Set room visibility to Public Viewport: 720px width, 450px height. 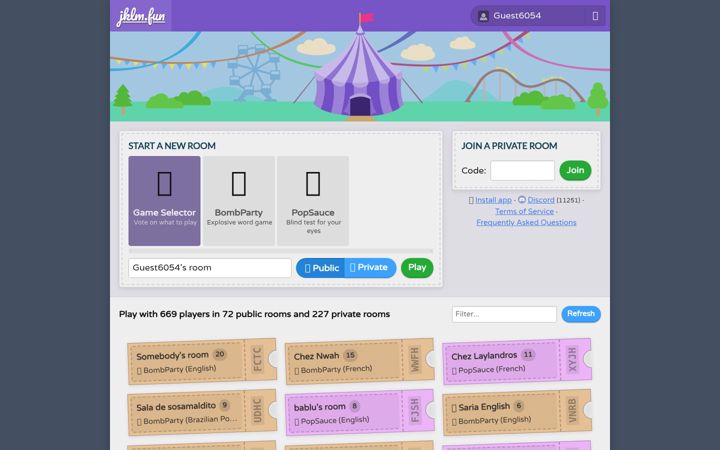point(321,268)
